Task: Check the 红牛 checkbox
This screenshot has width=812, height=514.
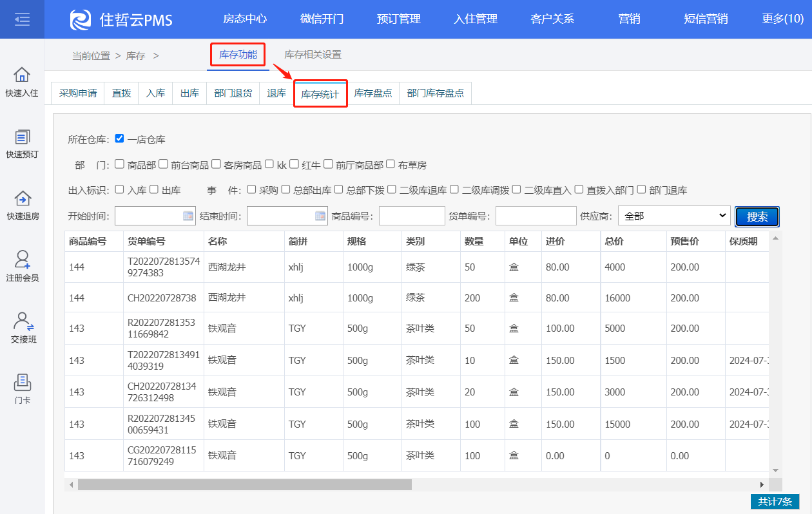Action: pos(294,164)
